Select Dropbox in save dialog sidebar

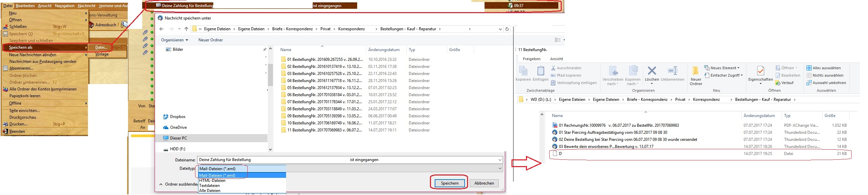coord(175,117)
